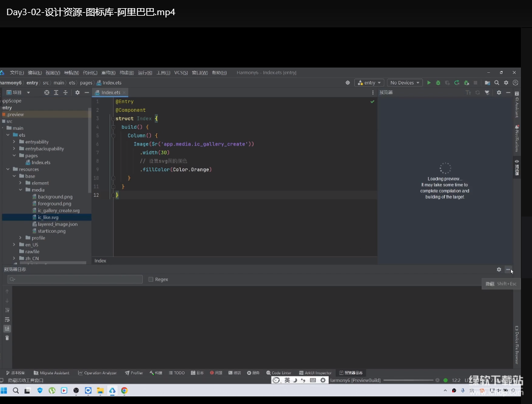
Task: Collapse the ets folder
Action: [8, 135]
